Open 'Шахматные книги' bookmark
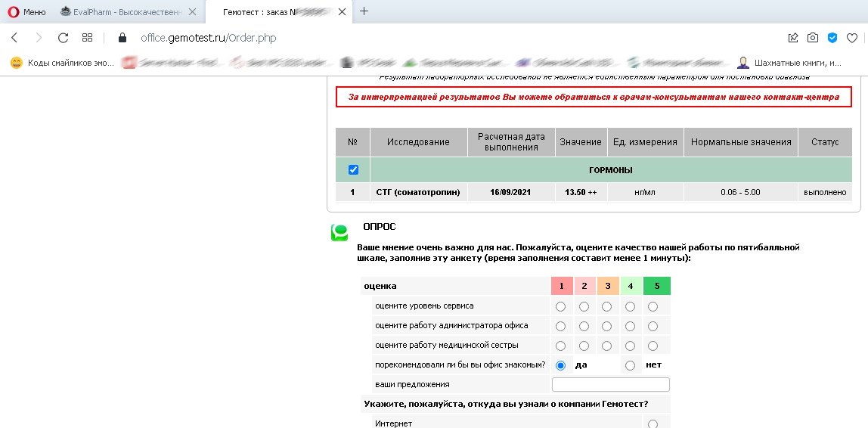Viewport: 868px width, 428px height. [x=790, y=63]
